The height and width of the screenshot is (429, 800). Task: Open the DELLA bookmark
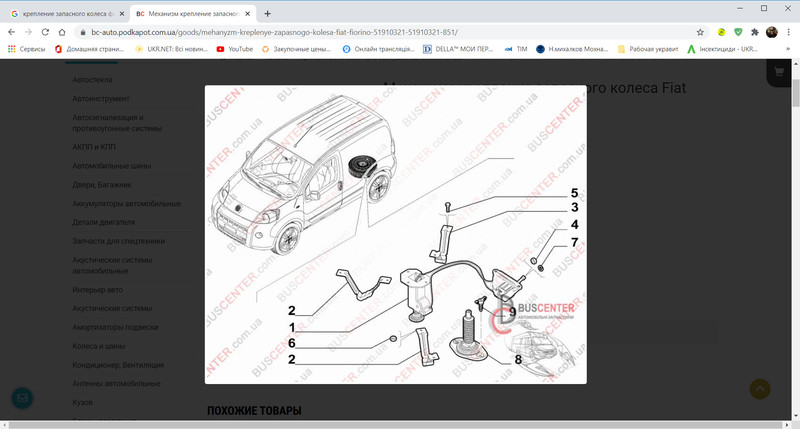(458, 49)
